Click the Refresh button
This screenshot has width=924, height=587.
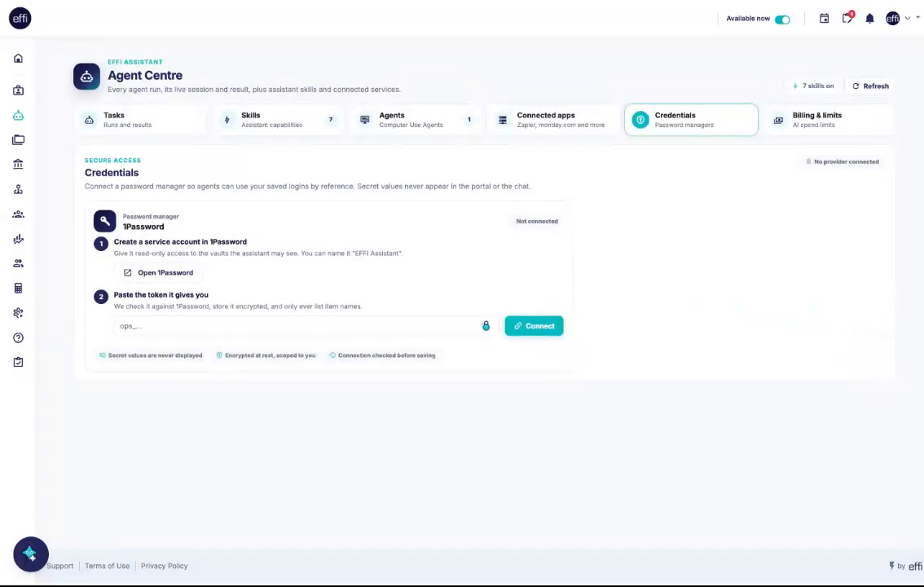tap(870, 86)
